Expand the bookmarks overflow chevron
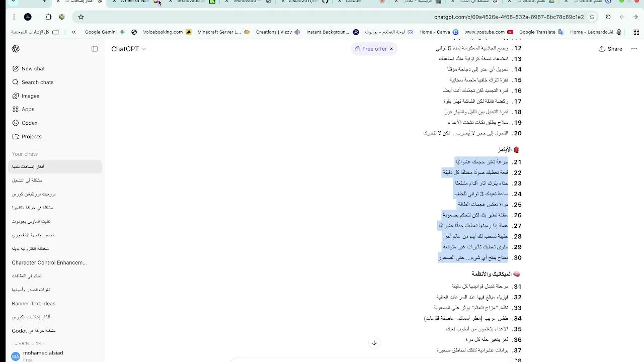 click(73, 32)
